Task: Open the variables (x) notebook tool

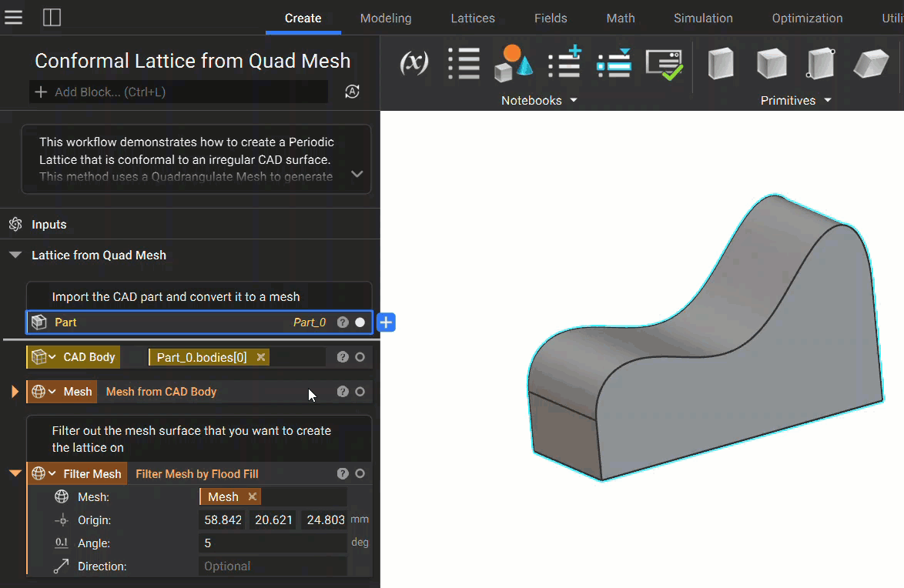Action: coord(414,63)
